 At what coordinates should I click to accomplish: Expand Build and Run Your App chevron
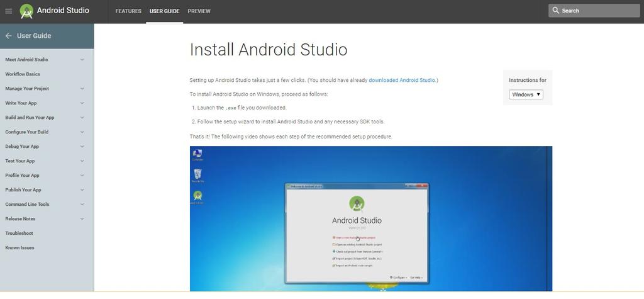click(x=82, y=118)
